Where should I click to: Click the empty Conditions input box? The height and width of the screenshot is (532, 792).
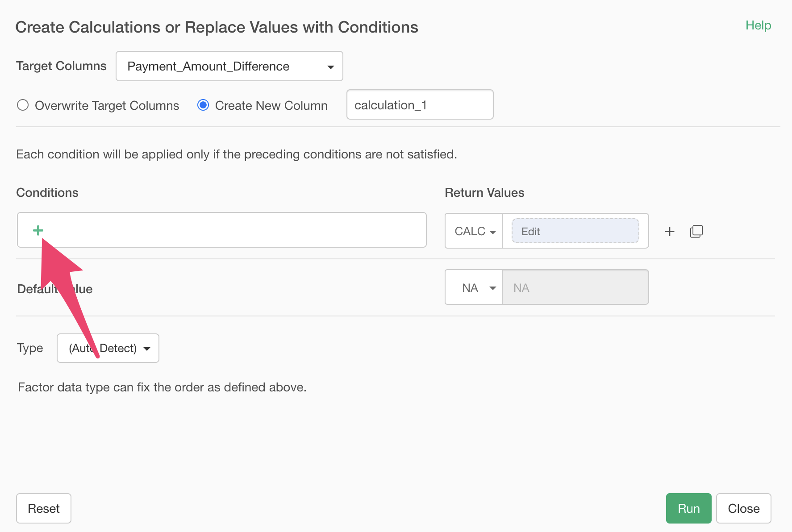tap(232, 230)
